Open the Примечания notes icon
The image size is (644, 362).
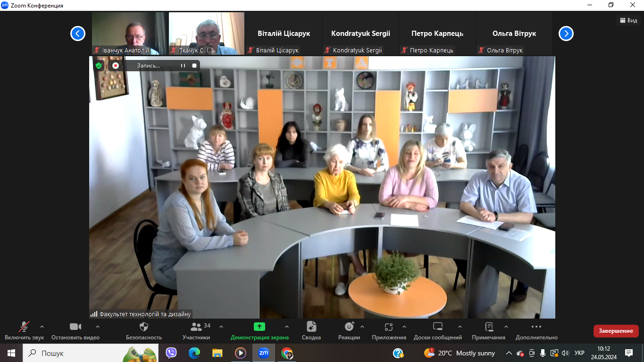coord(488,327)
